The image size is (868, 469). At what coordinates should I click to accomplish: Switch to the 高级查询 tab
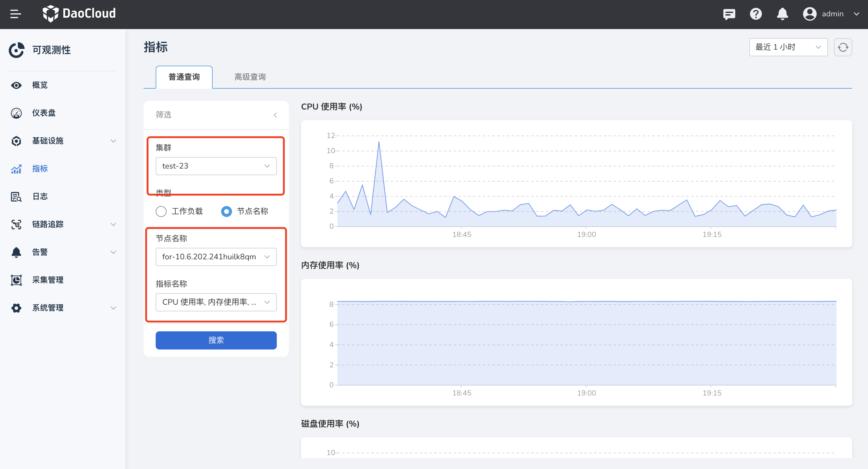pyautogui.click(x=250, y=77)
